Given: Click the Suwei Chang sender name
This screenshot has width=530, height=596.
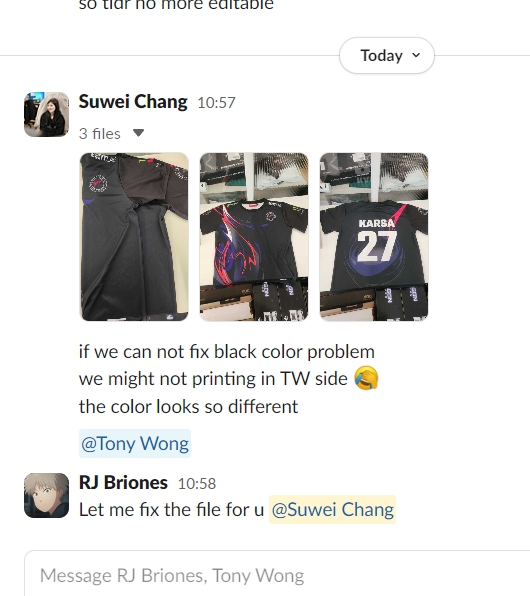Looking at the screenshot, I should pyautogui.click(x=133, y=102).
